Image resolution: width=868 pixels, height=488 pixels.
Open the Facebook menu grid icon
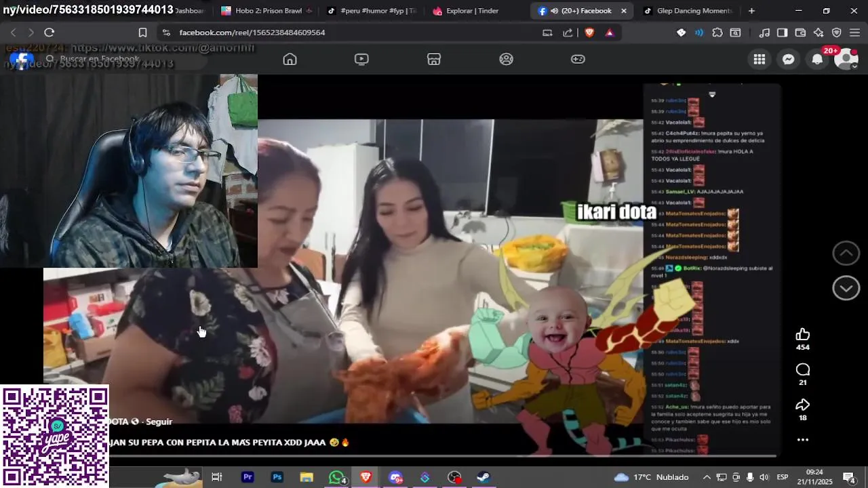[x=759, y=60]
